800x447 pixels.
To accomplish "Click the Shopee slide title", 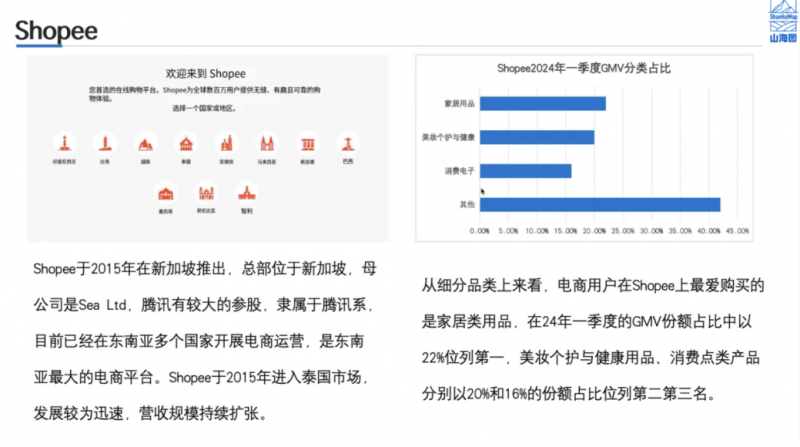I will pos(56,31).
